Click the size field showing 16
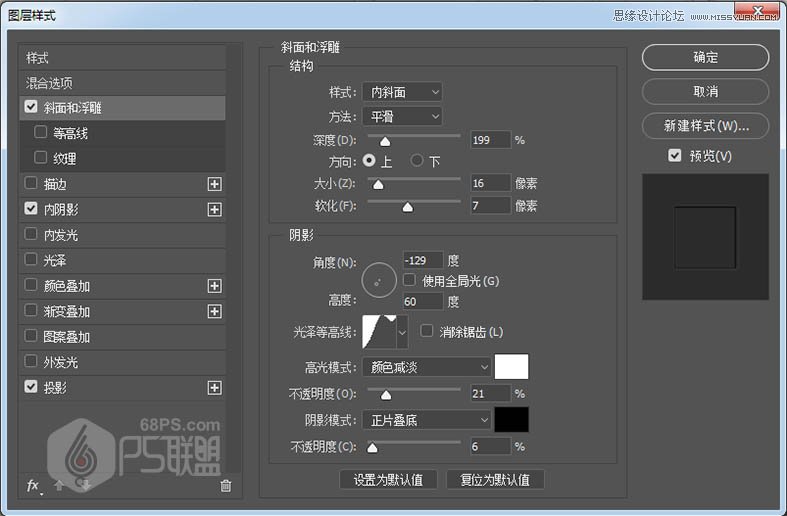Image resolution: width=787 pixels, height=516 pixels. click(490, 183)
